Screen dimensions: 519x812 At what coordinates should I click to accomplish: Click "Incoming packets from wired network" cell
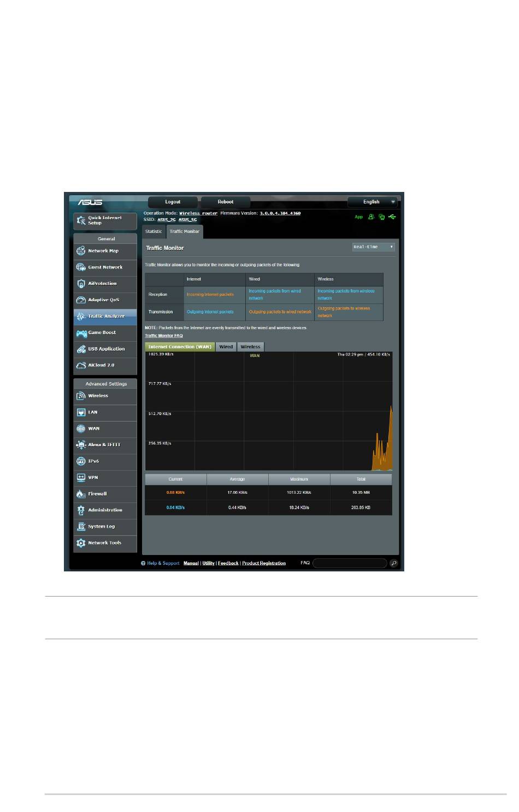(280, 294)
